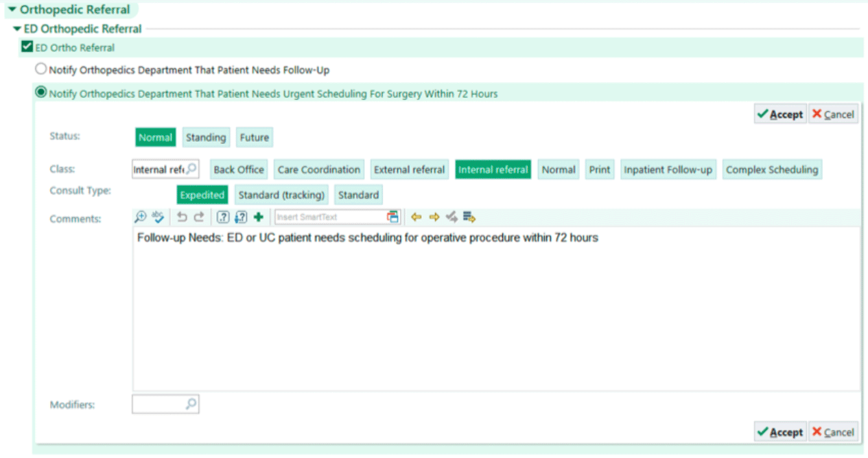Go to previous field with left arrow
Image resolution: width=868 pixels, height=458 pixels.
click(x=416, y=217)
